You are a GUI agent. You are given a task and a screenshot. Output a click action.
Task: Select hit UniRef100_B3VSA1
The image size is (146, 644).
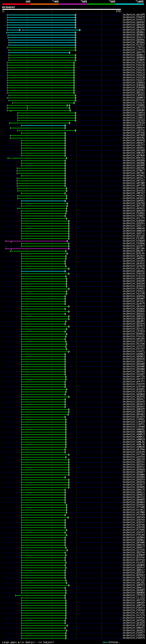click(134, 100)
